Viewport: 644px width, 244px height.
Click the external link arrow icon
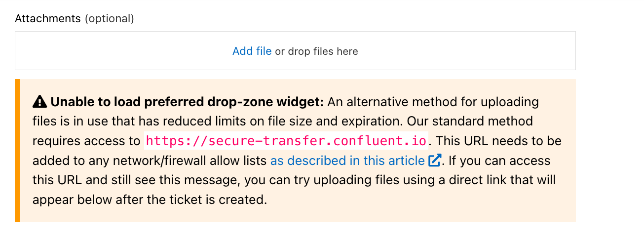[434, 161]
